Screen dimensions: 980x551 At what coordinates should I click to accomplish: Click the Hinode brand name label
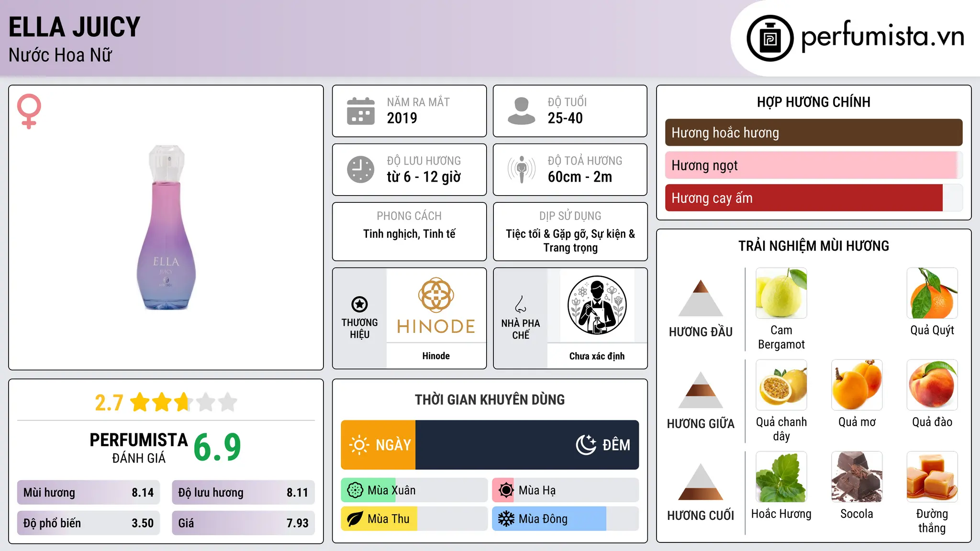[x=436, y=356]
